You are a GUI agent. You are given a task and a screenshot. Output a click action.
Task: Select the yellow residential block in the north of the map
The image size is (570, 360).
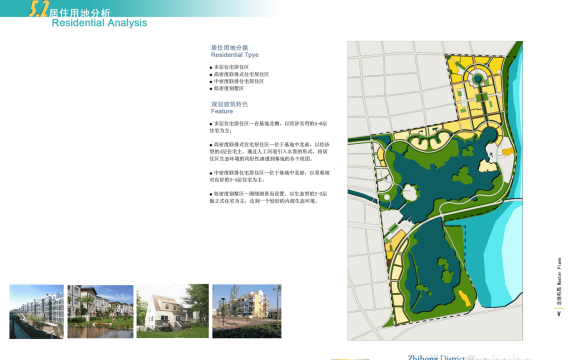click(x=474, y=91)
